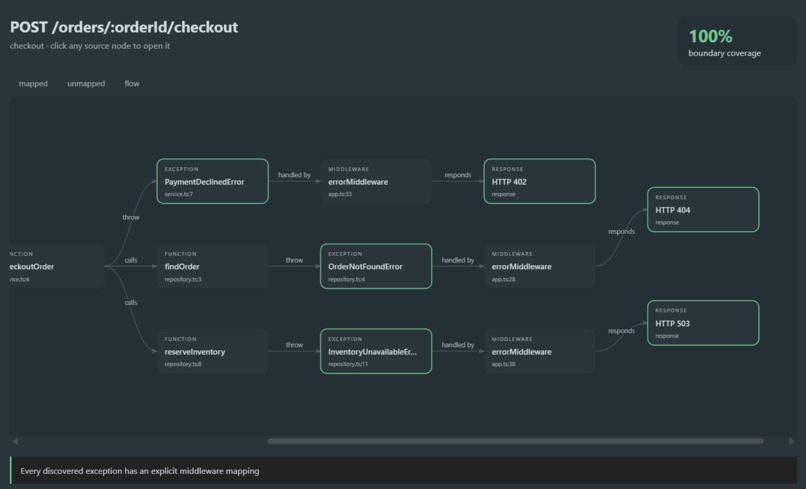Screen dimensions: 806x489
Task: Select the HTTP 503 response node
Action: tap(703, 323)
